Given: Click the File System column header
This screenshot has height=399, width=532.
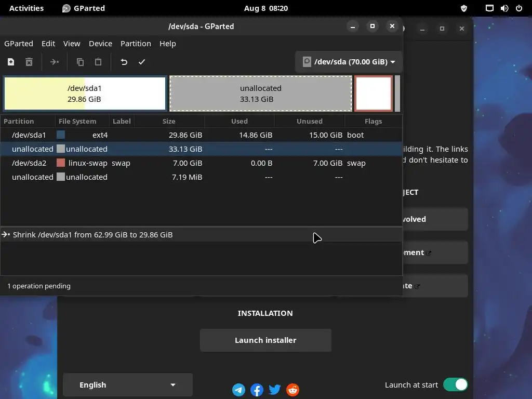Looking at the screenshot, I should click(82, 121).
